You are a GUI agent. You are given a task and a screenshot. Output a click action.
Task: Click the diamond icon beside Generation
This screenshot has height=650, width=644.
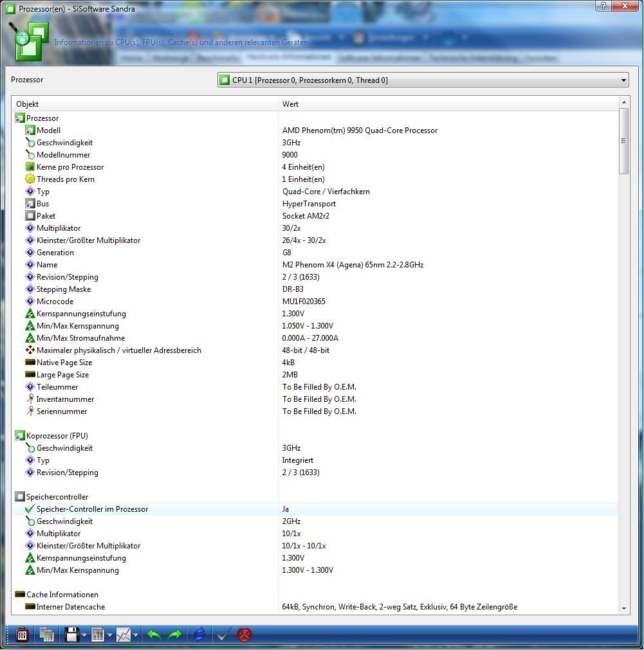pos(30,253)
